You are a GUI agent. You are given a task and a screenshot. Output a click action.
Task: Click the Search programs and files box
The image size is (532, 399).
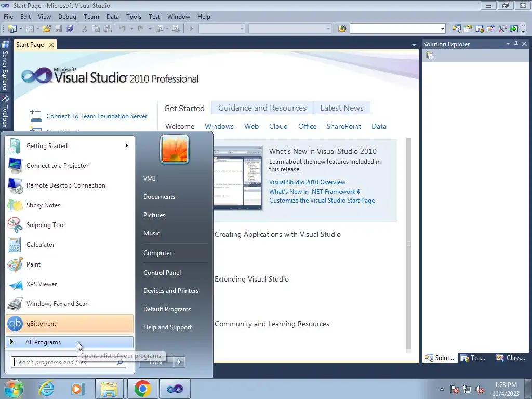click(68, 362)
